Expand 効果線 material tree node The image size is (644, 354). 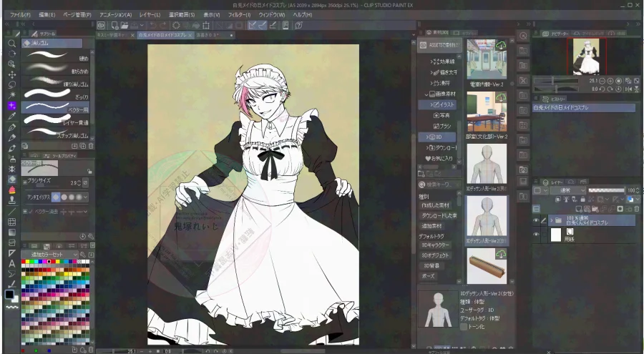[431, 62]
